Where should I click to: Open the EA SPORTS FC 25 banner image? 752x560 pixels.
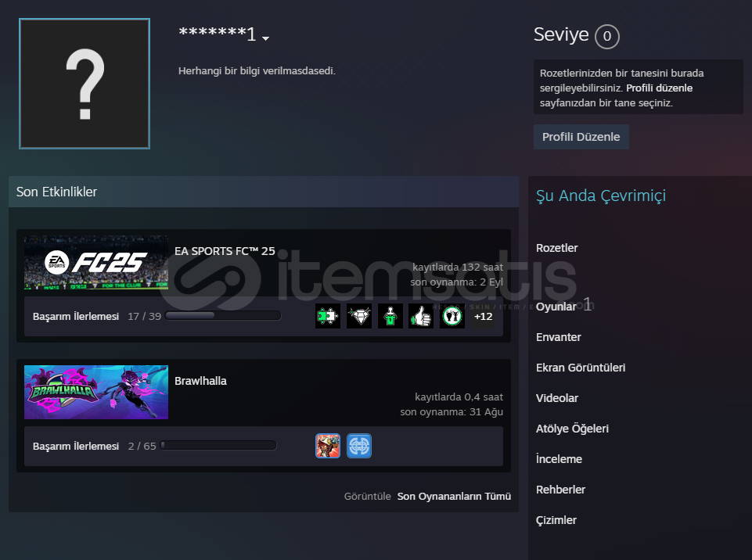96,262
